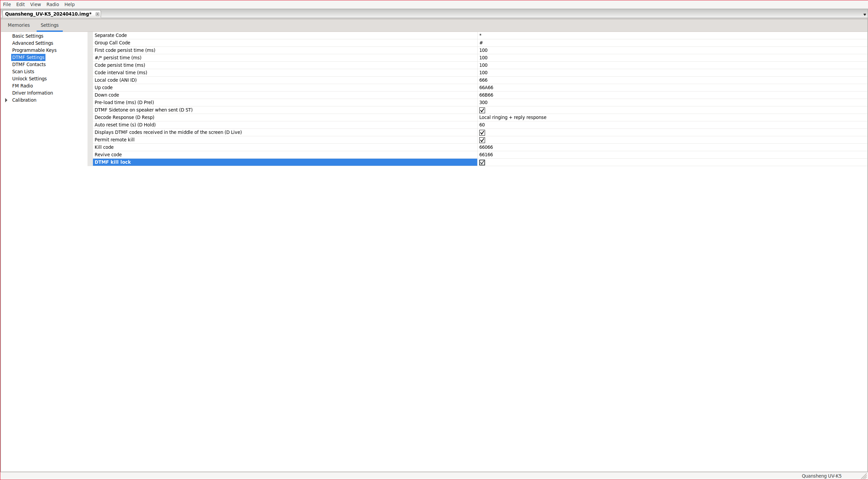Viewport: 868px width, 480px height.
Task: Select Basic Settings in sidebar
Action: (28, 36)
